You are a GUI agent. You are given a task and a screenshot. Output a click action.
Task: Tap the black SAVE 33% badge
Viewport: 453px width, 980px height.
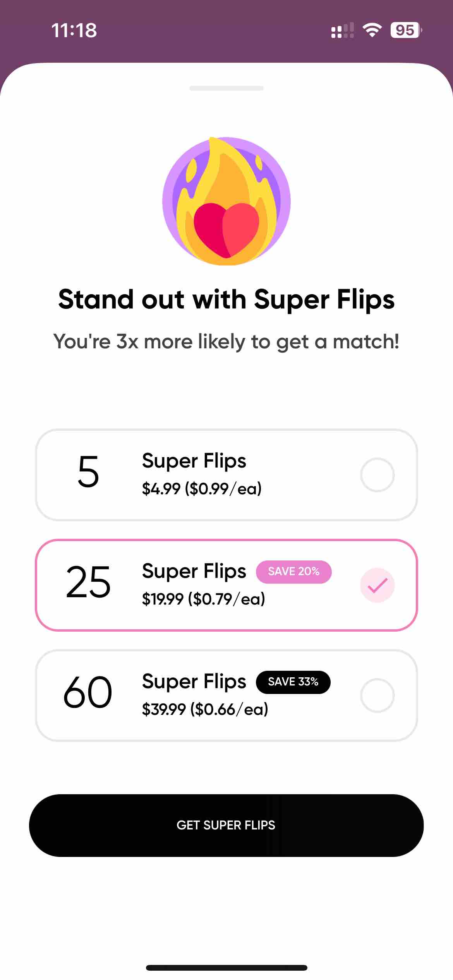[x=293, y=682]
